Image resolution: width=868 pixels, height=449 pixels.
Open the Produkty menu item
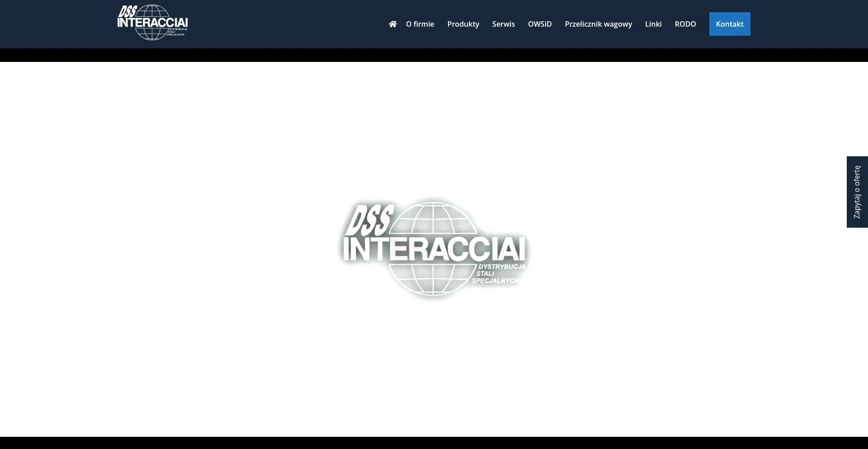(x=463, y=24)
